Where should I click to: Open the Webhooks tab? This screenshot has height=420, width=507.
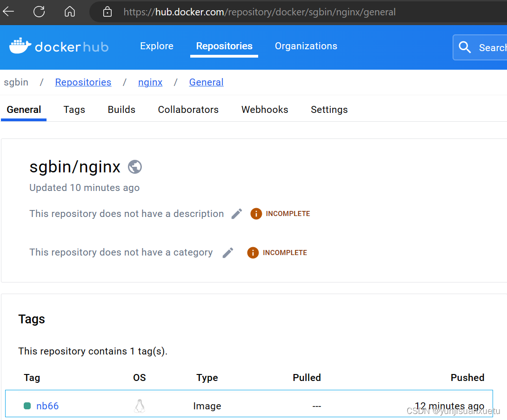264,110
